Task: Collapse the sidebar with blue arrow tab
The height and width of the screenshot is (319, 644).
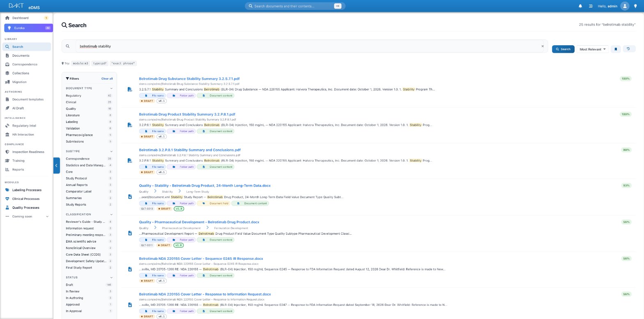Action: [56, 166]
